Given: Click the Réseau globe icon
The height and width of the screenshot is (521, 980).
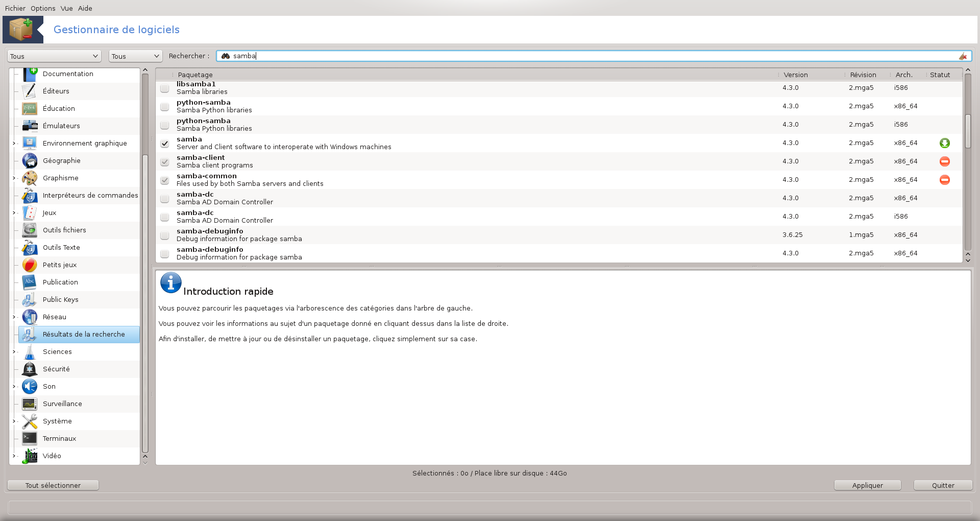Looking at the screenshot, I should pyautogui.click(x=30, y=317).
